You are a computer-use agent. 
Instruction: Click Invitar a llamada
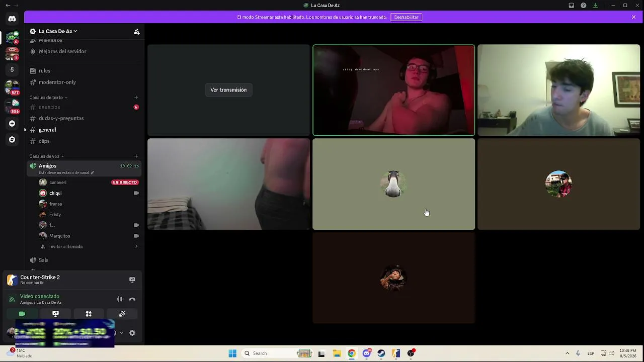click(66, 247)
